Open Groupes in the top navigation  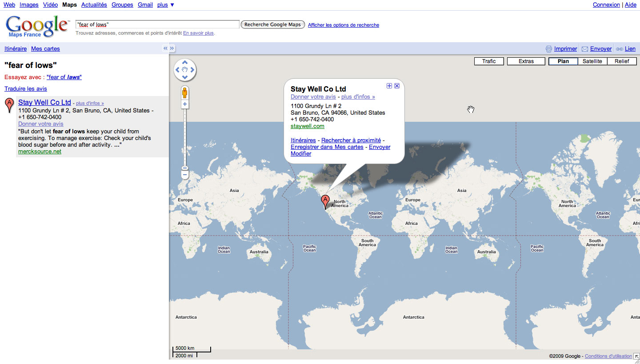coord(122,5)
